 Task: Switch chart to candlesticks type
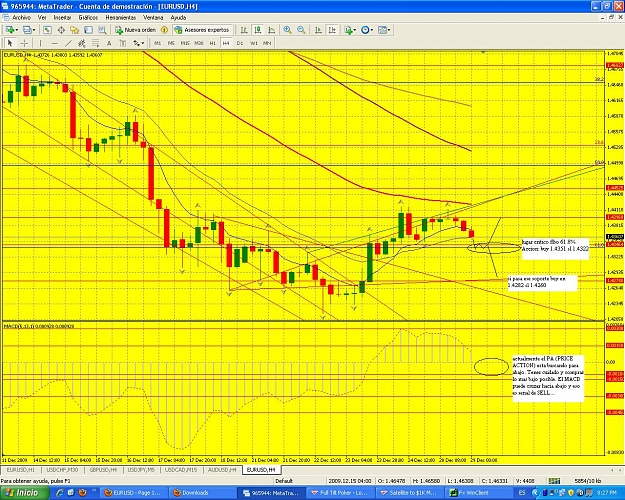(258, 30)
